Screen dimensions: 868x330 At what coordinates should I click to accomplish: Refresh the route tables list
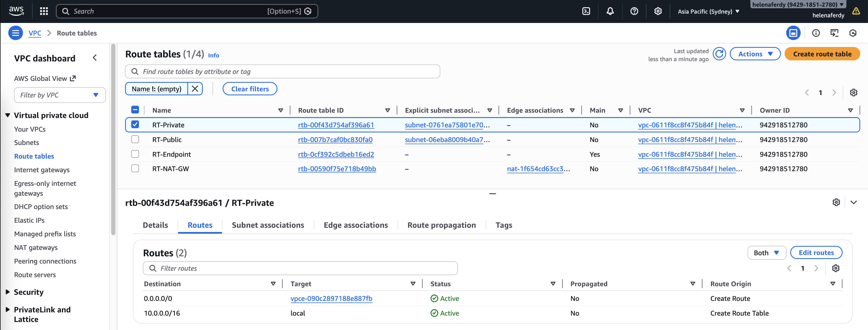click(x=719, y=54)
